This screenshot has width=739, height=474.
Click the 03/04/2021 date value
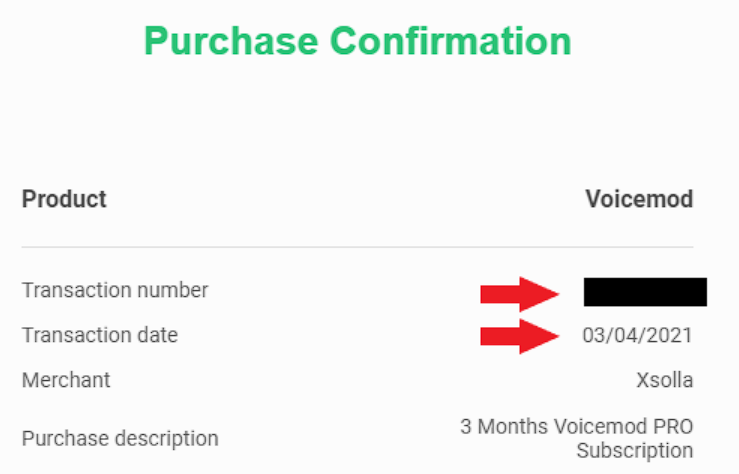[637, 335]
